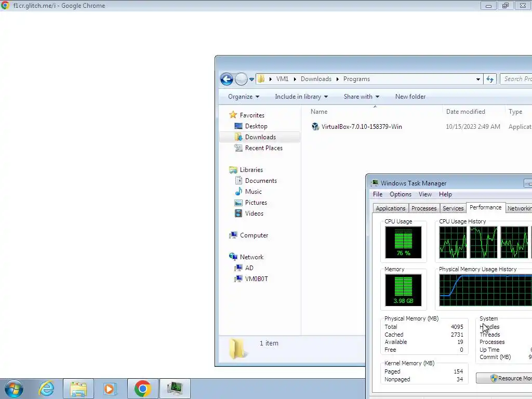Click Programs in the address breadcrumb
Viewport: 532px width, 399px height.
click(356, 79)
